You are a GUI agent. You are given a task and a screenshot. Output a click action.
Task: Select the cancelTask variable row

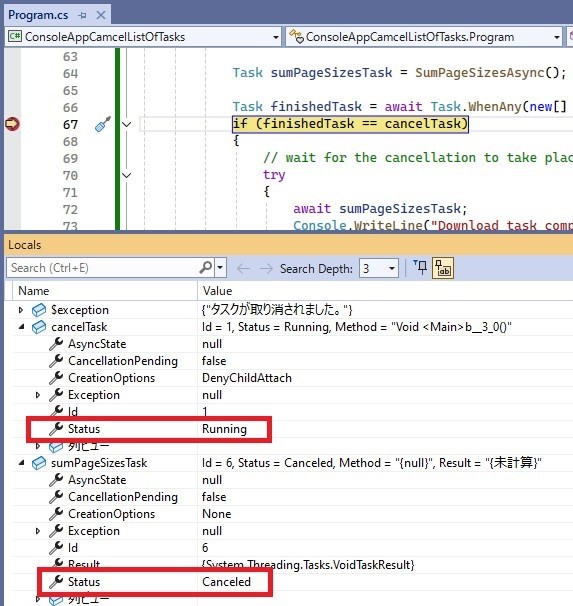tap(292, 327)
